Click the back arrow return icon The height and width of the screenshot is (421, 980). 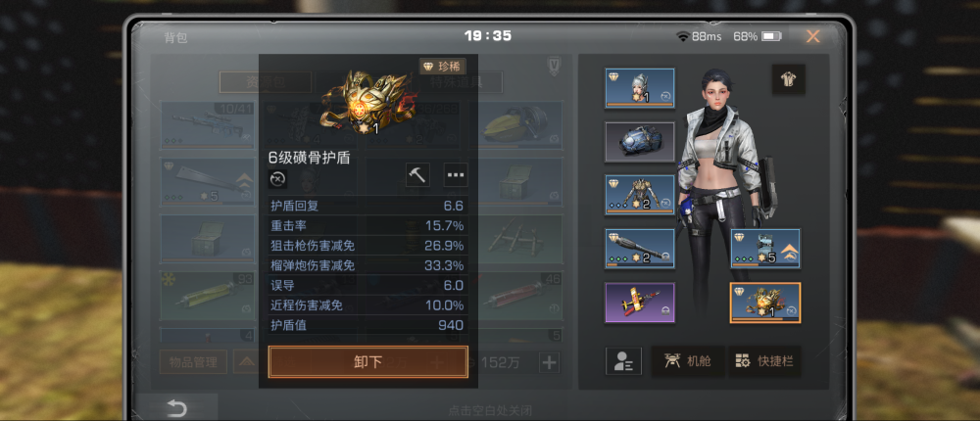pyautogui.click(x=176, y=408)
